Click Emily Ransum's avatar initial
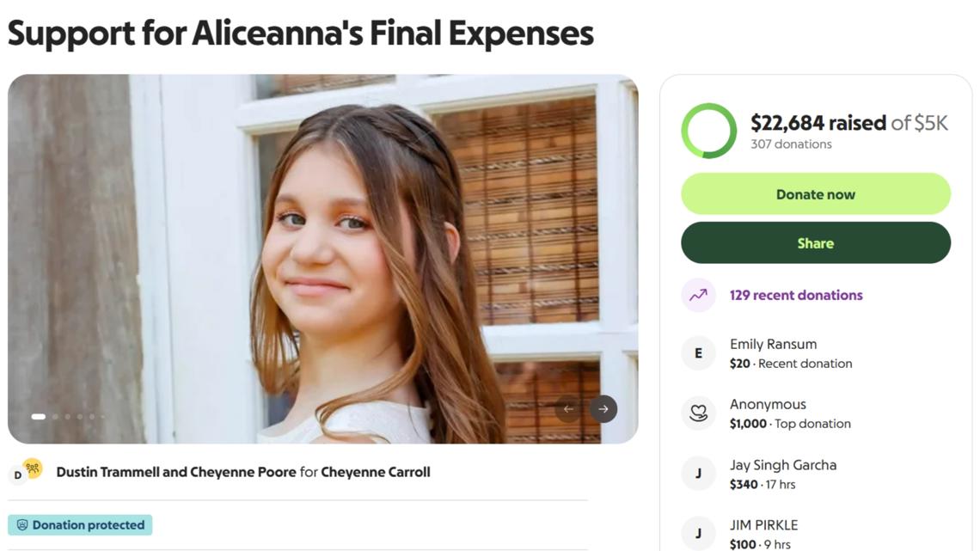The image size is (980, 551). tap(698, 353)
